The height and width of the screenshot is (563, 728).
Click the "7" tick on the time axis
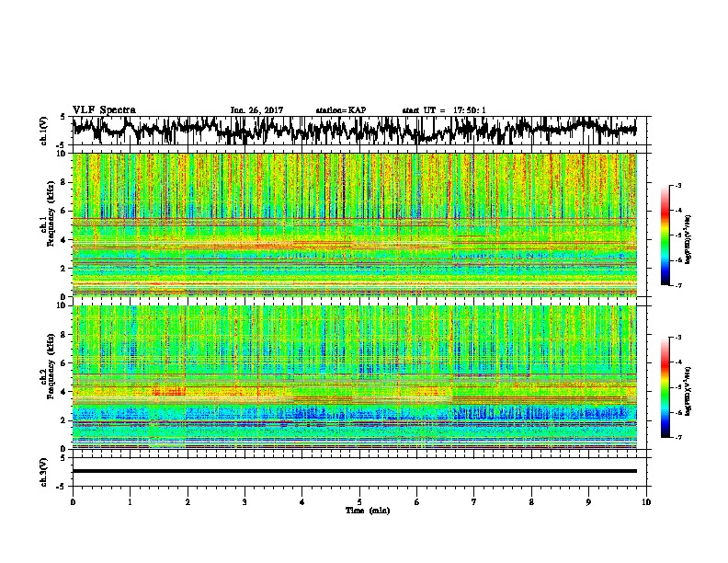pyautogui.click(x=474, y=502)
